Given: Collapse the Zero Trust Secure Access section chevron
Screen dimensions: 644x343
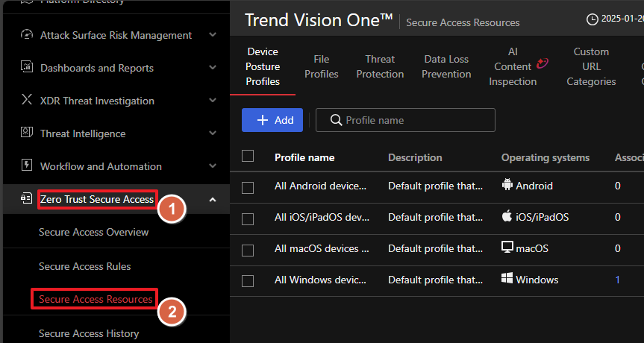Looking at the screenshot, I should click(213, 199).
